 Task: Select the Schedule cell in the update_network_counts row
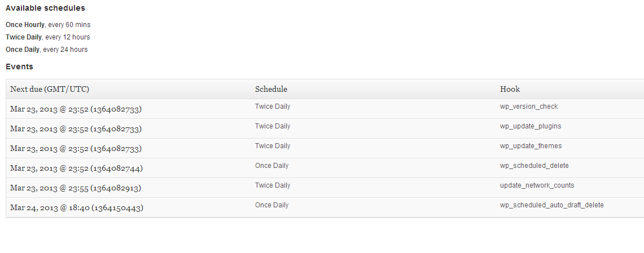pos(273,185)
